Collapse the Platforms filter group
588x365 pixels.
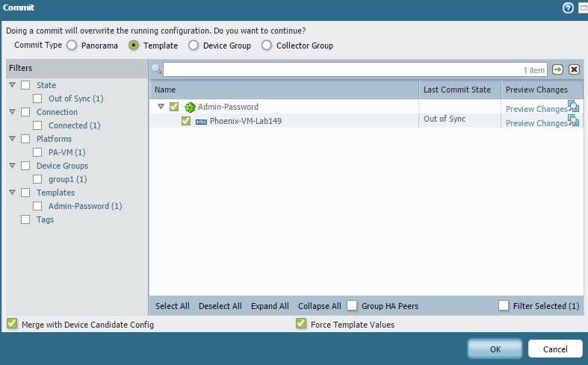pos(13,139)
